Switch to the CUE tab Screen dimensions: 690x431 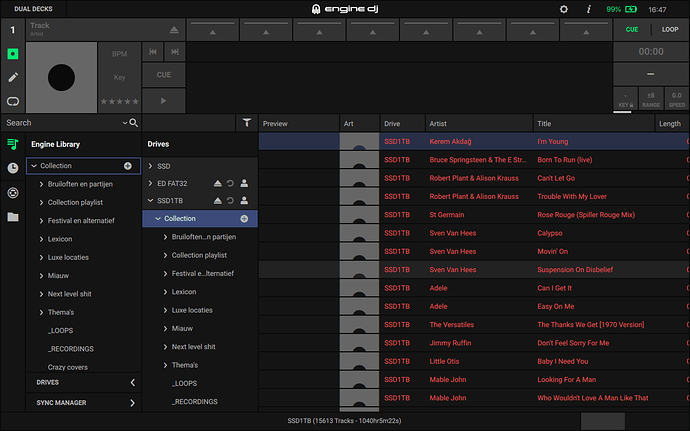[632, 29]
